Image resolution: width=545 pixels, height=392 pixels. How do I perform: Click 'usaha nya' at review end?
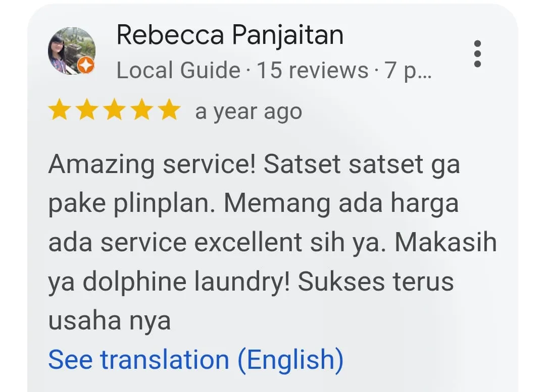(x=110, y=321)
